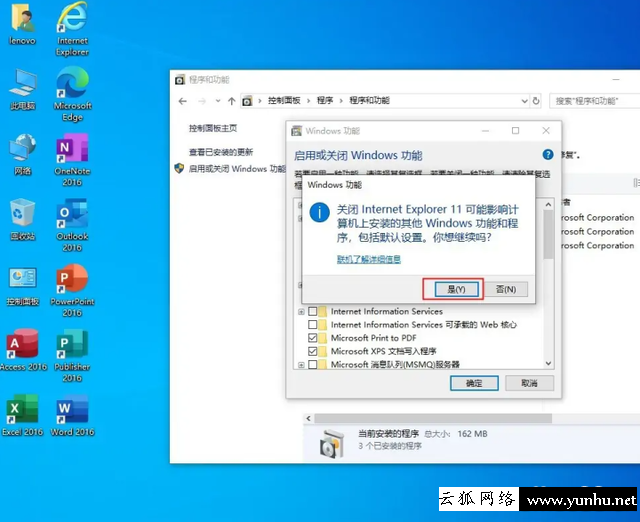640x522 pixels.
Task: Open the 控制面板主页 link
Action: pos(213,128)
